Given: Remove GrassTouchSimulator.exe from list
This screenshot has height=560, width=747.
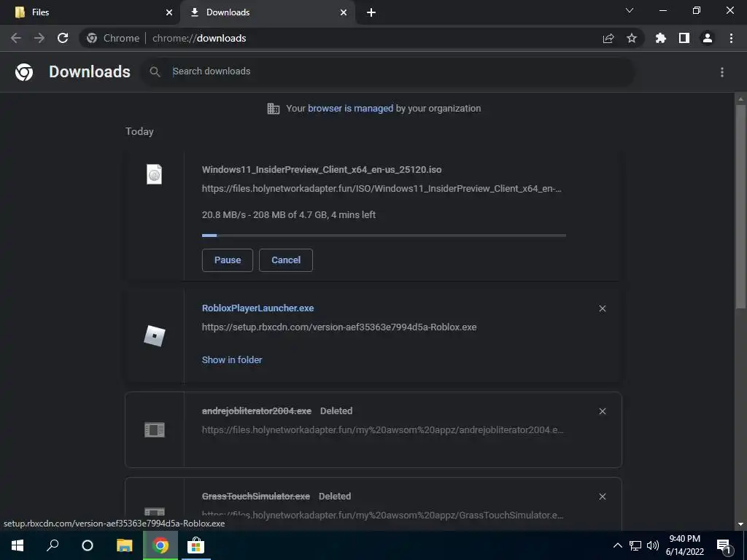Looking at the screenshot, I should pos(602,496).
